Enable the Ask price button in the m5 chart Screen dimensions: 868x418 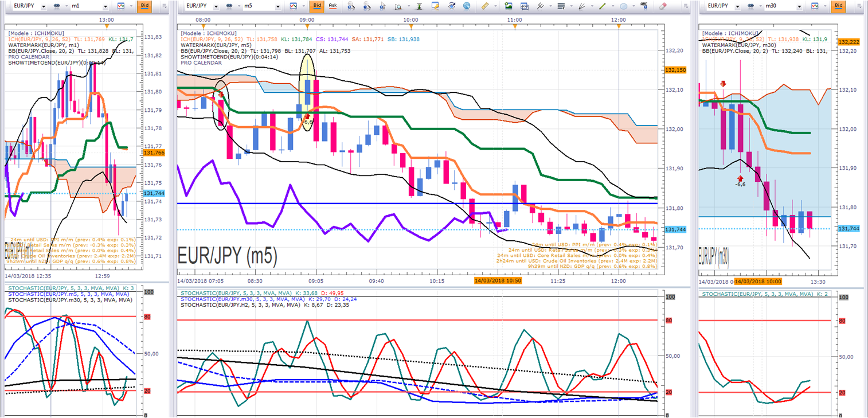tap(333, 6)
